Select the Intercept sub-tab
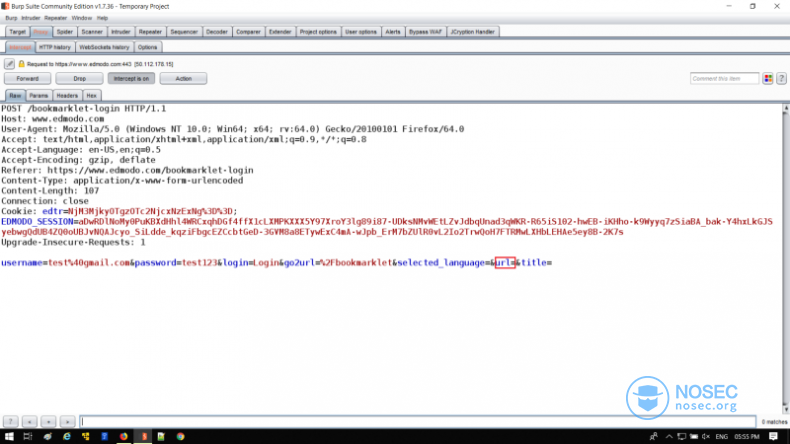This screenshot has width=790, height=444. (x=20, y=47)
